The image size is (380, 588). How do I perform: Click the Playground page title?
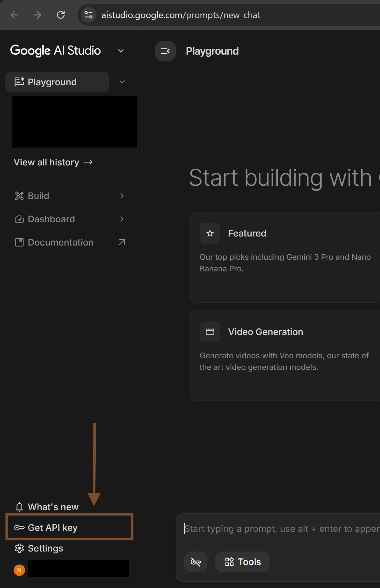[x=212, y=51]
